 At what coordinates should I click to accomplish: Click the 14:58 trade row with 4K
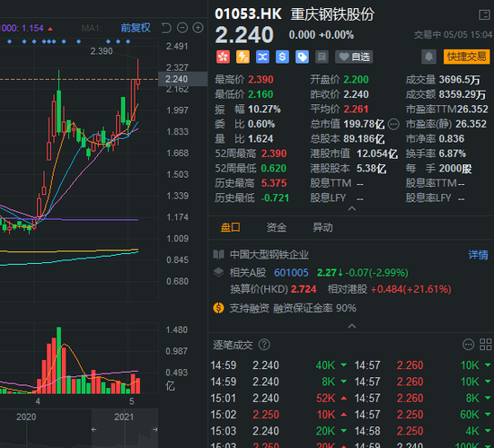(423, 431)
